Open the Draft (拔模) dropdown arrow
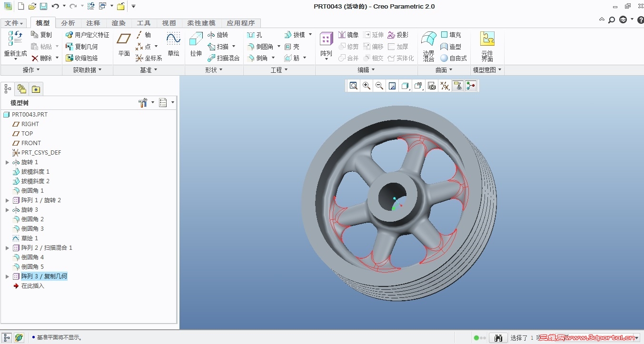This screenshot has width=644, height=344. point(310,35)
